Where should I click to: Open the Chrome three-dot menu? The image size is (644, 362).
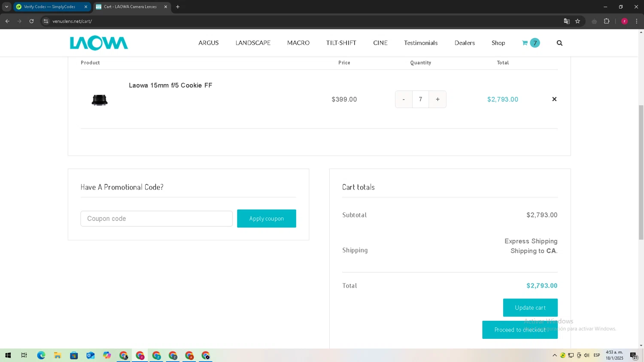coord(637,21)
